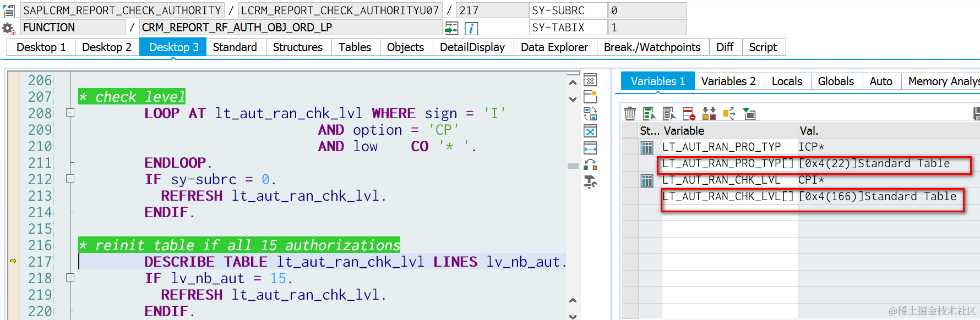Click the gear icon next to FUNCTION
Viewport: 980px width, 320px height.
point(8,27)
